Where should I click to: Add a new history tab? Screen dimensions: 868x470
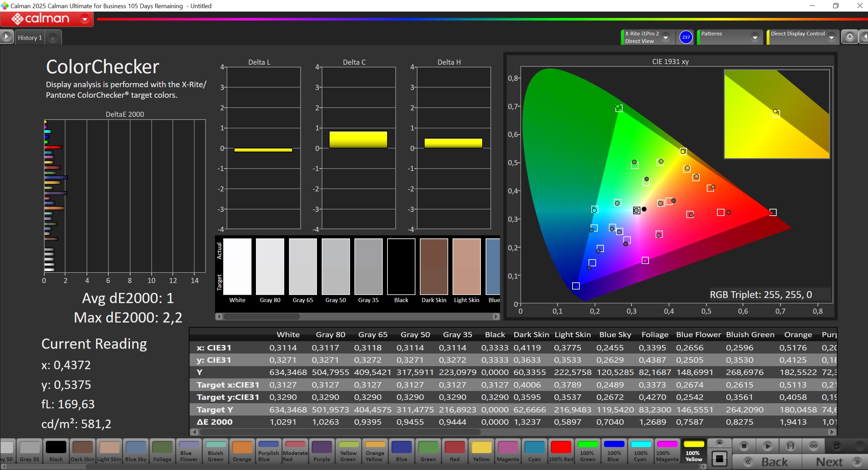point(53,38)
